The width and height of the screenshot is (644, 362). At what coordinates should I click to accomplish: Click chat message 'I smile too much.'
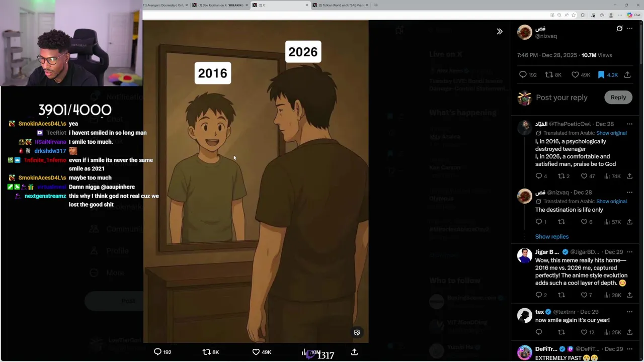coord(91,142)
